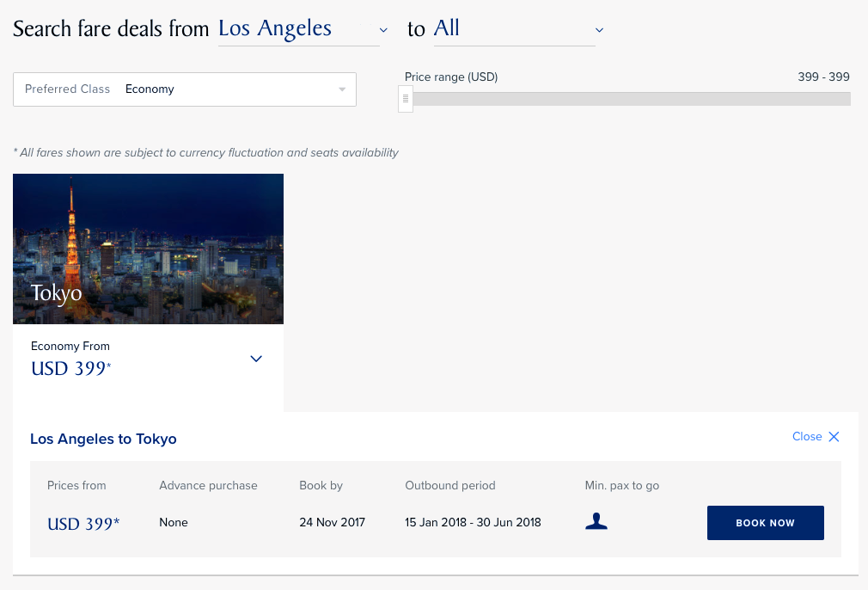Image resolution: width=868 pixels, height=590 pixels.
Task: Grab the Price range slider handle
Action: (406, 99)
